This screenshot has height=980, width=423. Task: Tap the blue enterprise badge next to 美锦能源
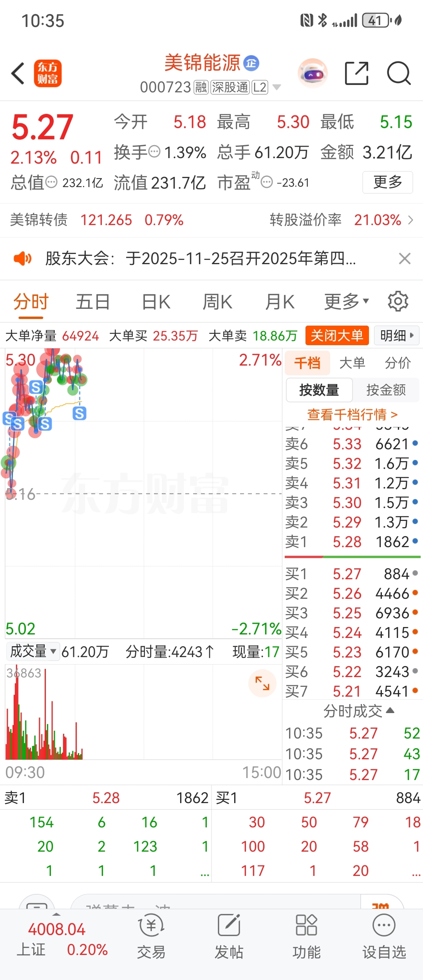251,63
